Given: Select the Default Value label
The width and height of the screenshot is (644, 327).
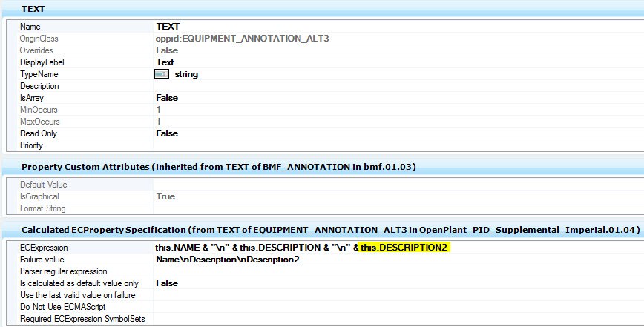Looking at the screenshot, I should [x=43, y=185].
